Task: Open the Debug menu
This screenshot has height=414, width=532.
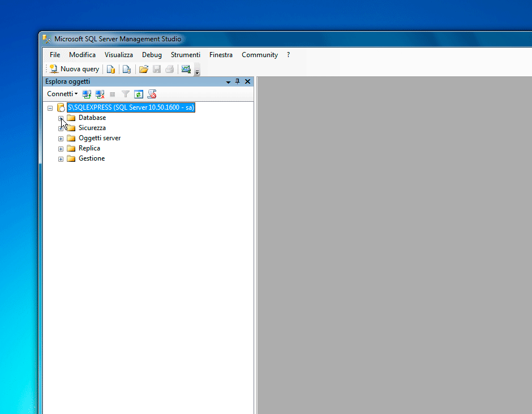Action: click(x=152, y=55)
